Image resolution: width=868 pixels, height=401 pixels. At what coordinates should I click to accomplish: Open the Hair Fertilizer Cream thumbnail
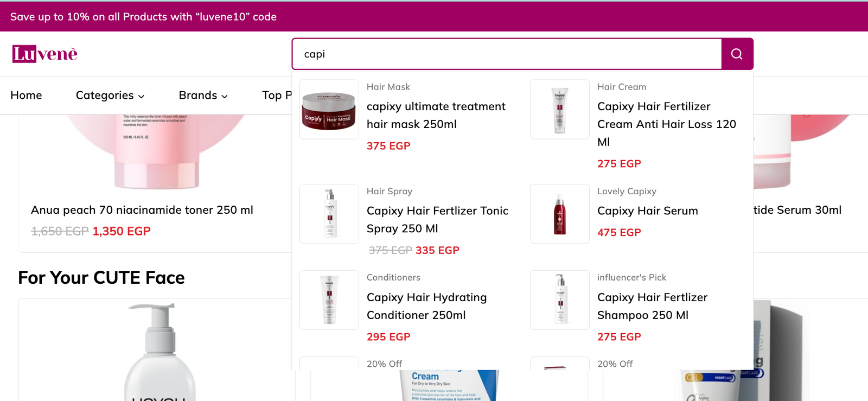click(x=560, y=110)
